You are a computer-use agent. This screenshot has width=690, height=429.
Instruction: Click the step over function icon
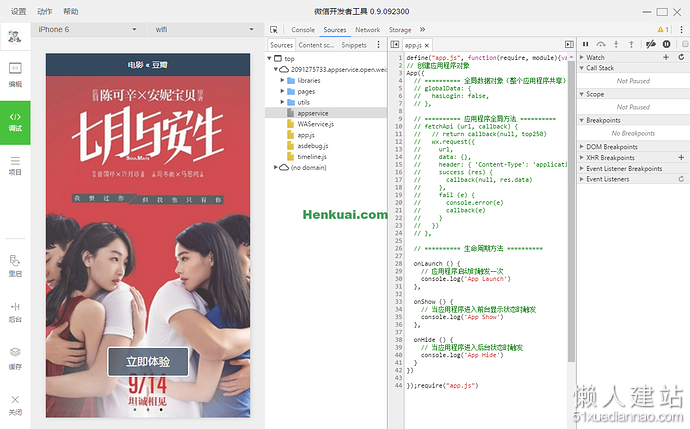tap(601, 44)
